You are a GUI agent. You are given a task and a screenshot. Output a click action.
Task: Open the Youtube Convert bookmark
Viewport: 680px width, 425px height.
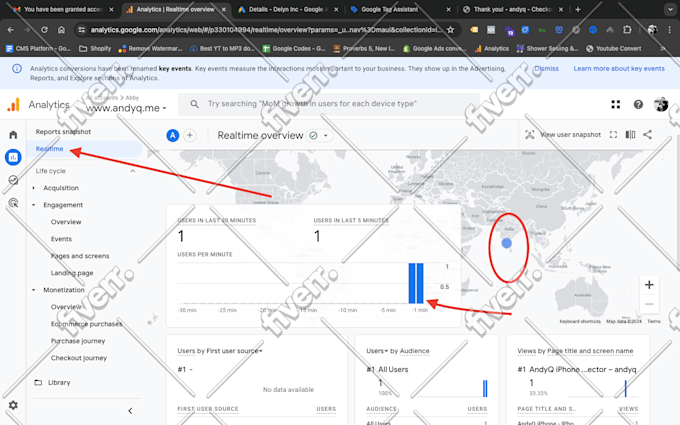613,49
